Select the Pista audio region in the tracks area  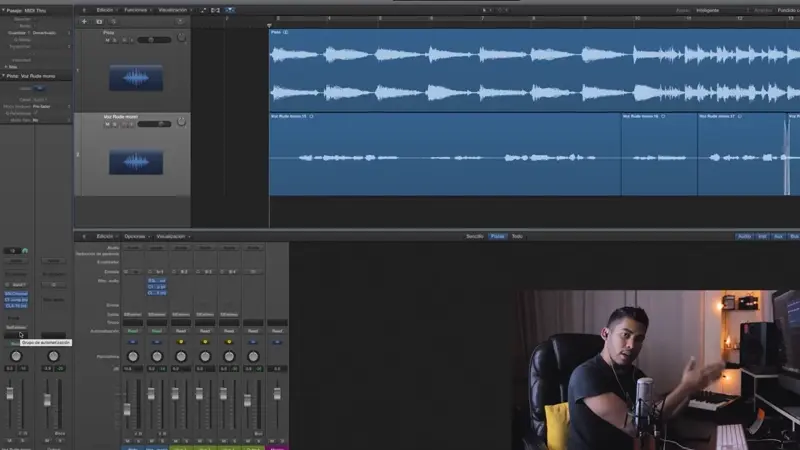pos(535,70)
